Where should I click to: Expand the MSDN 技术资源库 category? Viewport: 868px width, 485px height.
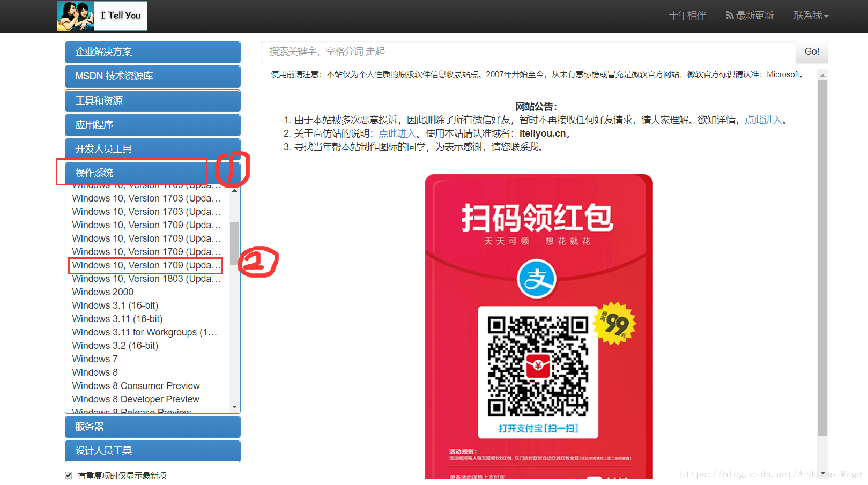coord(153,76)
